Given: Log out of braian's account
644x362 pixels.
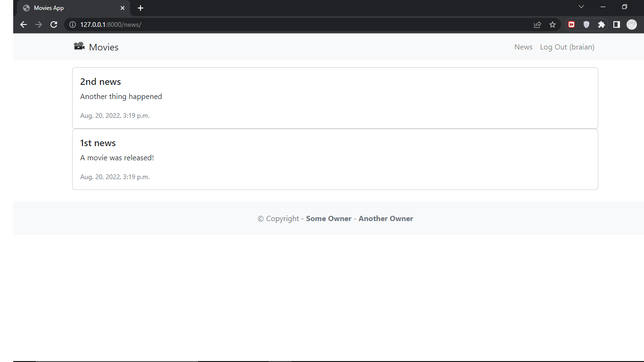Looking at the screenshot, I should click(567, 47).
